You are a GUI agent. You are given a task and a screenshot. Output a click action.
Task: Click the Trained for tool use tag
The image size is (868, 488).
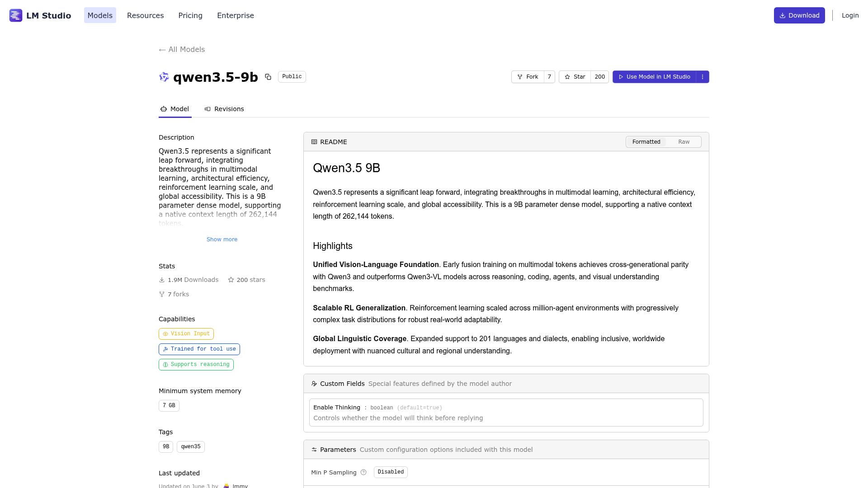(199, 349)
